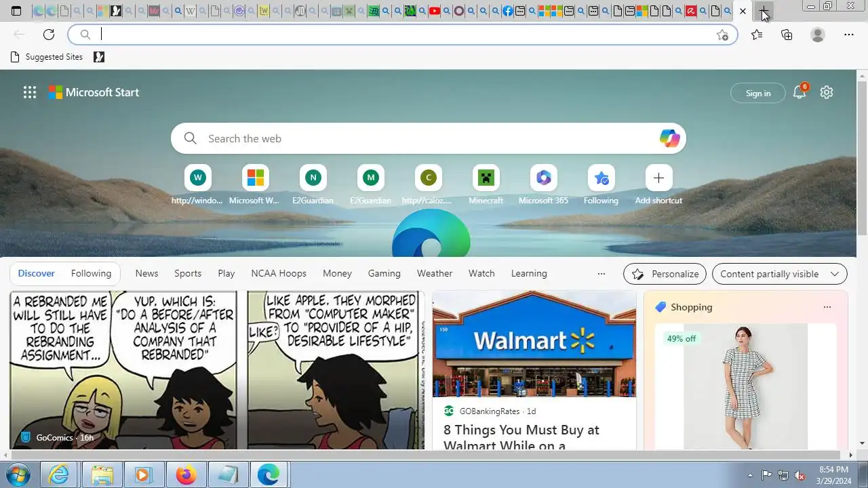Select the Following feed tab
868x488 pixels.
[x=91, y=273]
